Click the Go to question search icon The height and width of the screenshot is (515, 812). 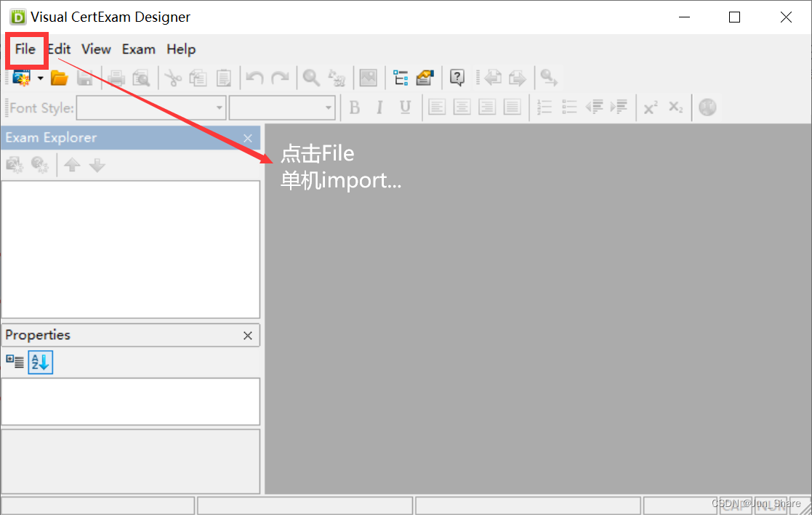point(549,78)
